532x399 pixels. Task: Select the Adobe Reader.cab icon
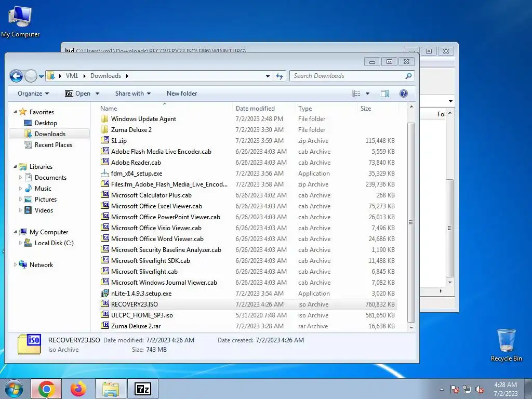click(x=105, y=162)
